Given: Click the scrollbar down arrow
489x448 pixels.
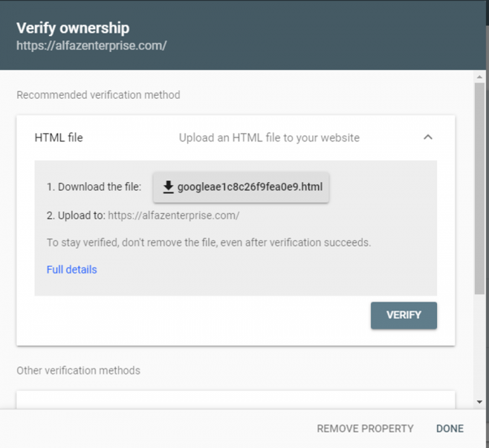Looking at the screenshot, I should (479, 402).
